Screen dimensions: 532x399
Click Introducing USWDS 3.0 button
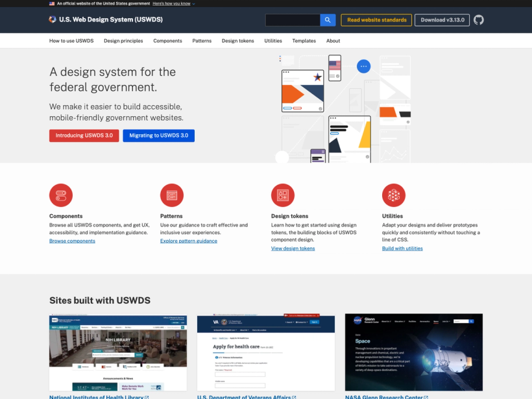pos(84,136)
